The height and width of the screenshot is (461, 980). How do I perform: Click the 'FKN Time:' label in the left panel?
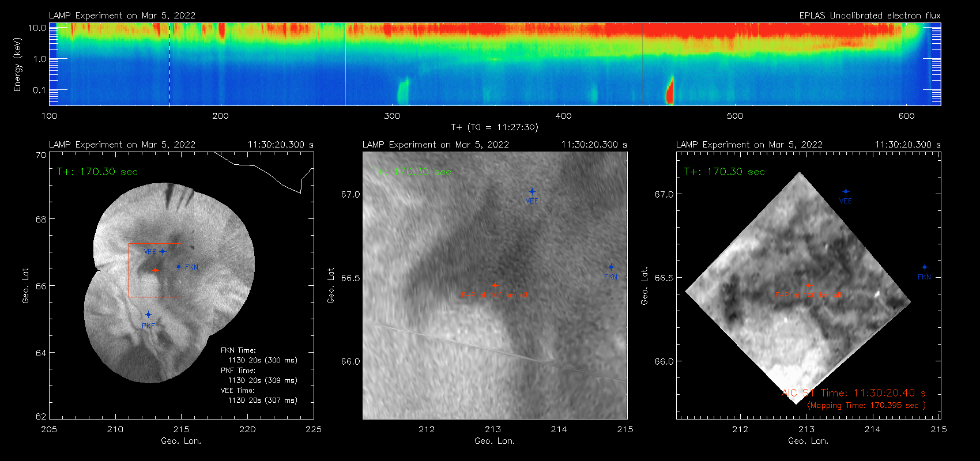point(238,350)
